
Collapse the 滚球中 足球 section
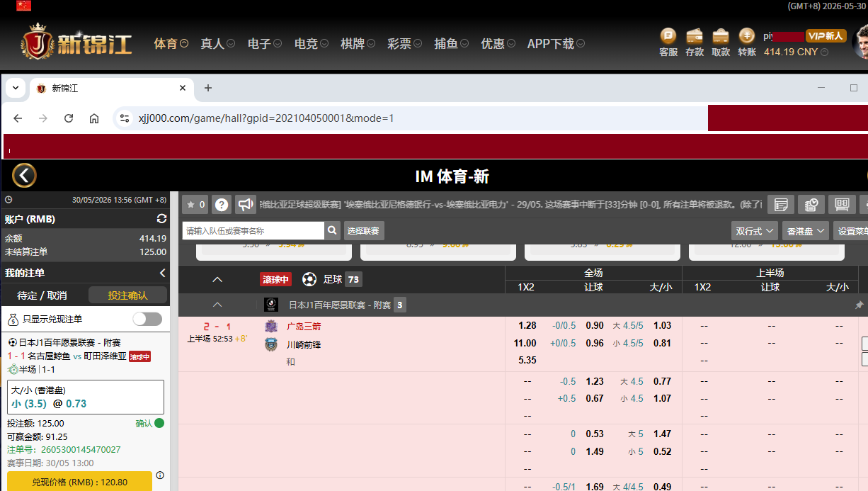tap(217, 279)
